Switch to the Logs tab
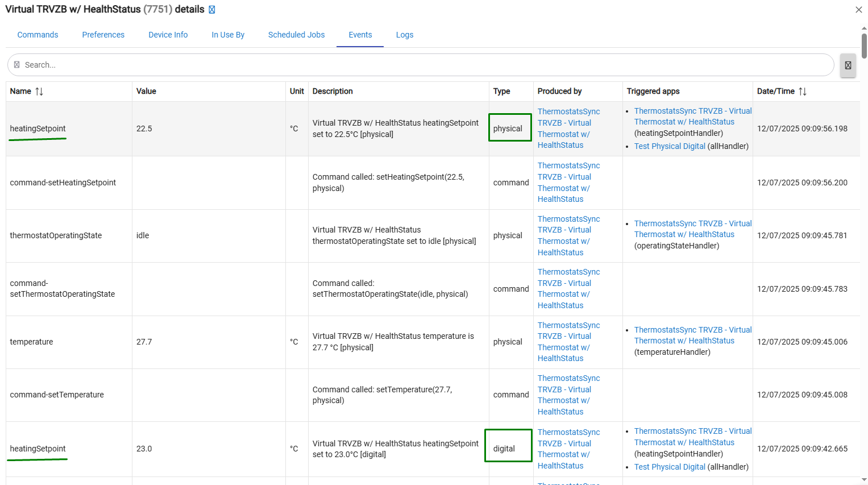The height and width of the screenshot is (485, 868). [404, 35]
